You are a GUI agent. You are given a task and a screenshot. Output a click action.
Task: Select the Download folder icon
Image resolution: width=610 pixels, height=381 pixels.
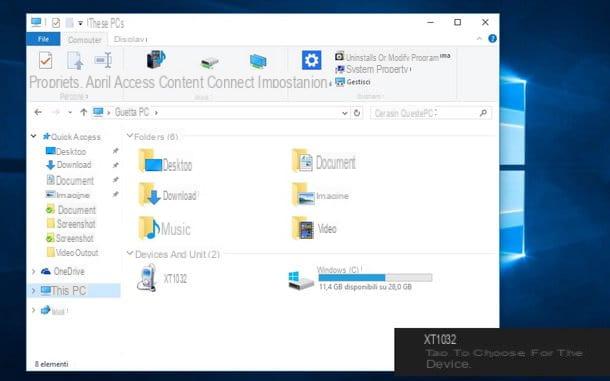coord(150,194)
